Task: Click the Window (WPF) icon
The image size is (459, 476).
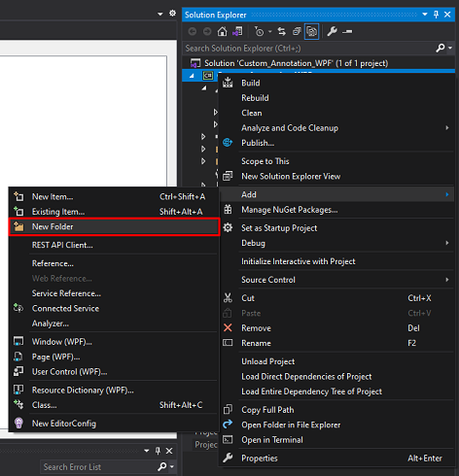Action: tap(18, 341)
